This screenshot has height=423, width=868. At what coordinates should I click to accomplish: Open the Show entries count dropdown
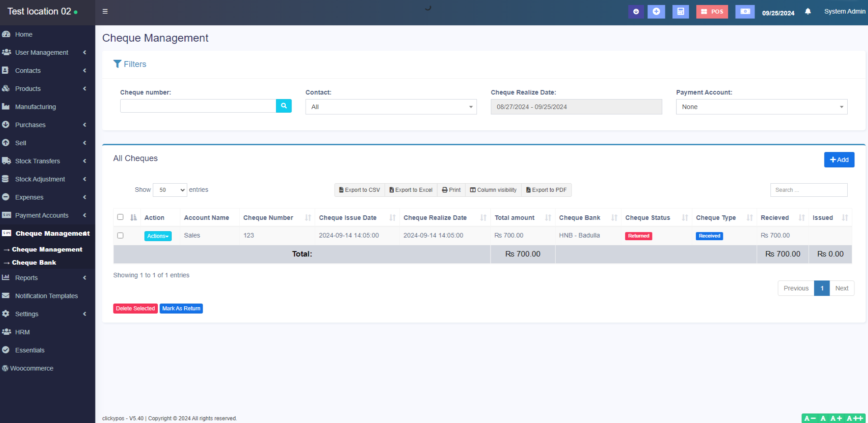pos(170,190)
